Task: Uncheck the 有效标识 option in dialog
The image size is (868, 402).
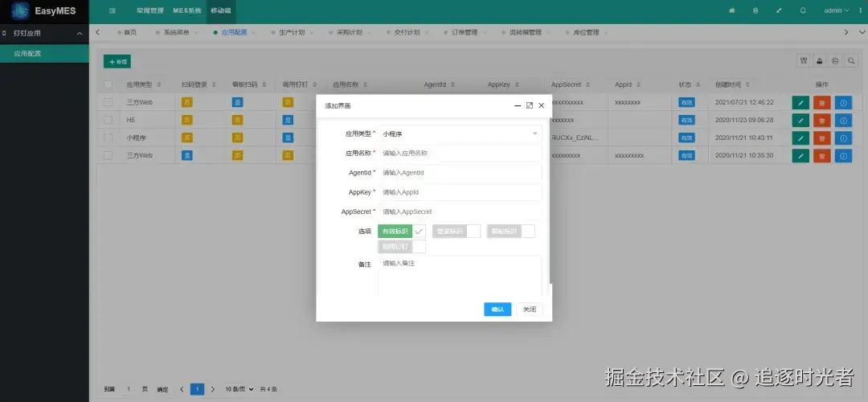Action: coord(401,232)
